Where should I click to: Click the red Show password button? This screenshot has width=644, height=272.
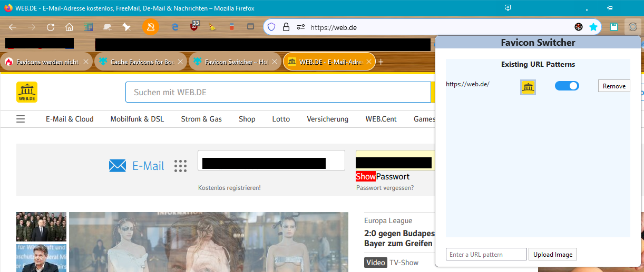tap(366, 176)
